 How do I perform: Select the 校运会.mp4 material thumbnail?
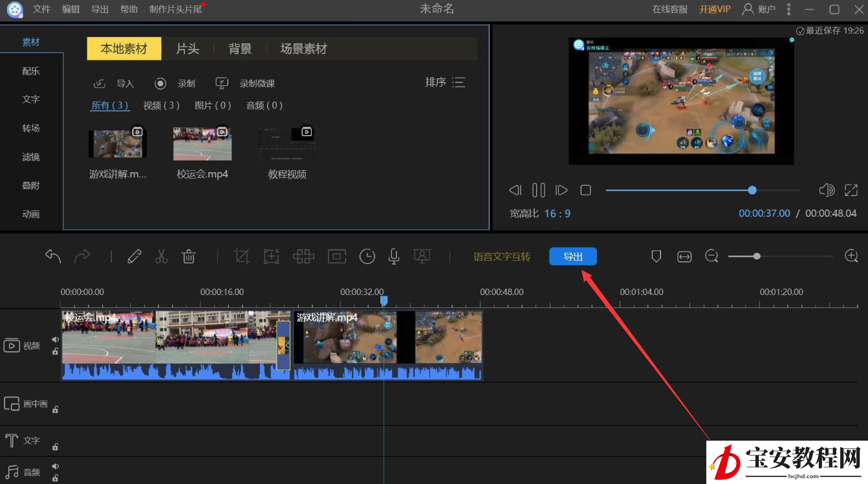pos(202,144)
